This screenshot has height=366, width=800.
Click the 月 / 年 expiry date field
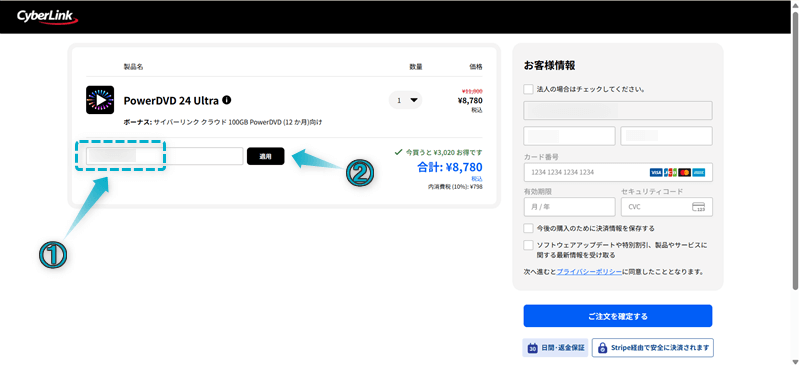[x=569, y=207]
